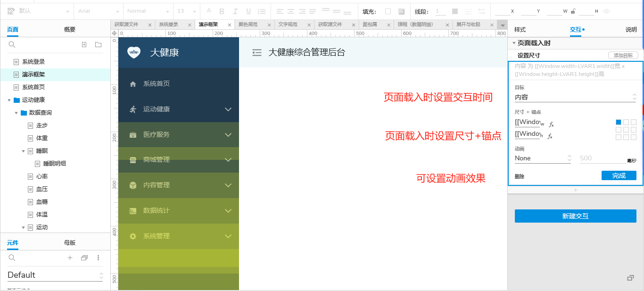This screenshot has width=644, height=291.
Task: Select the top-left anchor point
Action: click(x=619, y=122)
